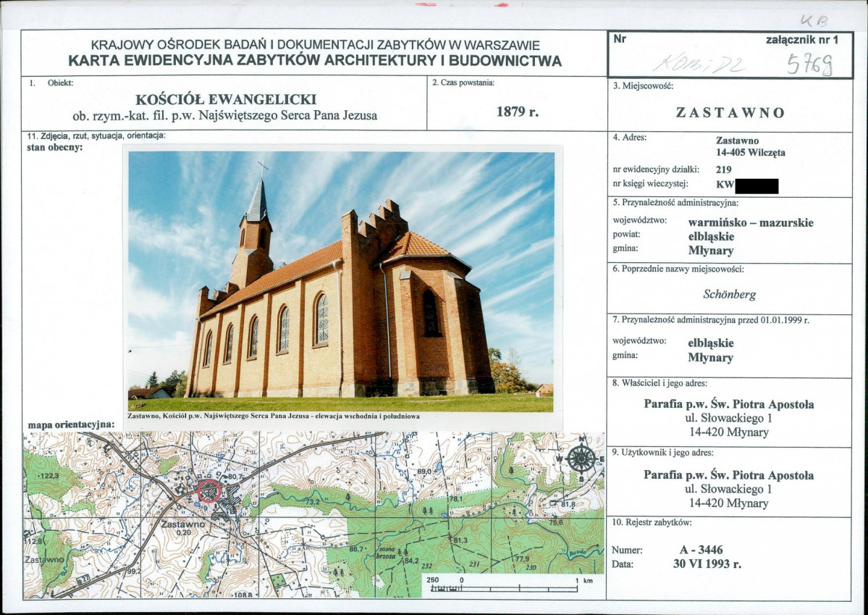Screen dimensions: 868x615
Task: Click the church photograph
Action: (x=341, y=282)
